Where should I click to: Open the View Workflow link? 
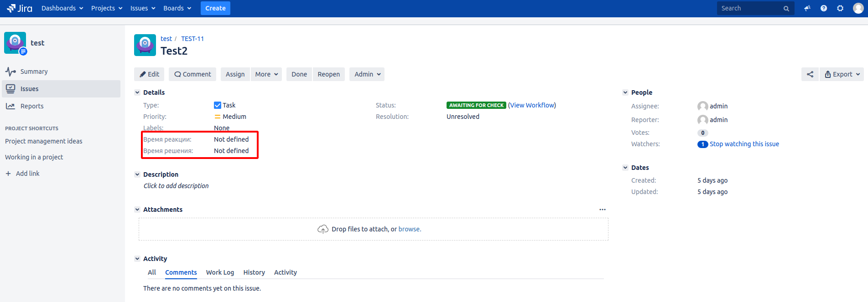click(x=532, y=105)
